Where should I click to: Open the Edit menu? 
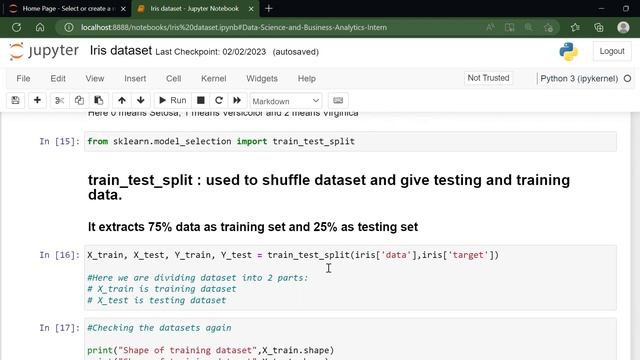tap(58, 78)
